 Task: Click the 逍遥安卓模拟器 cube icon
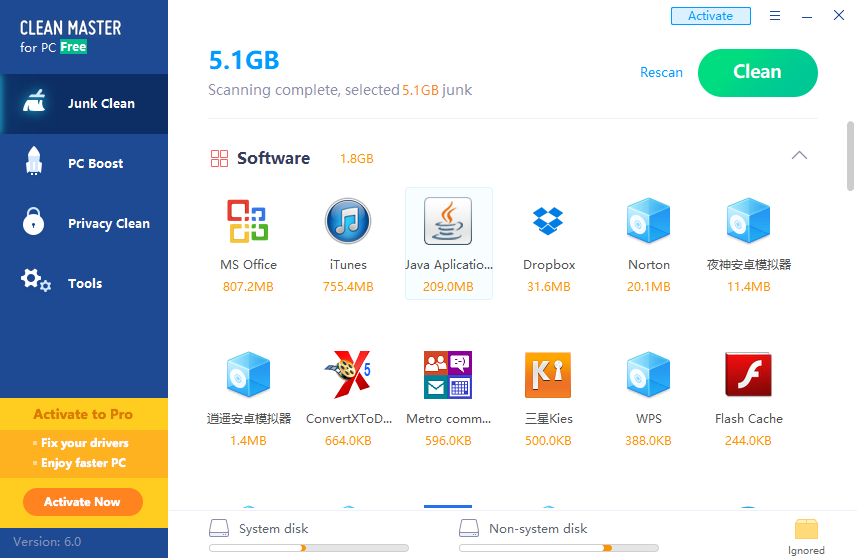pos(248,374)
